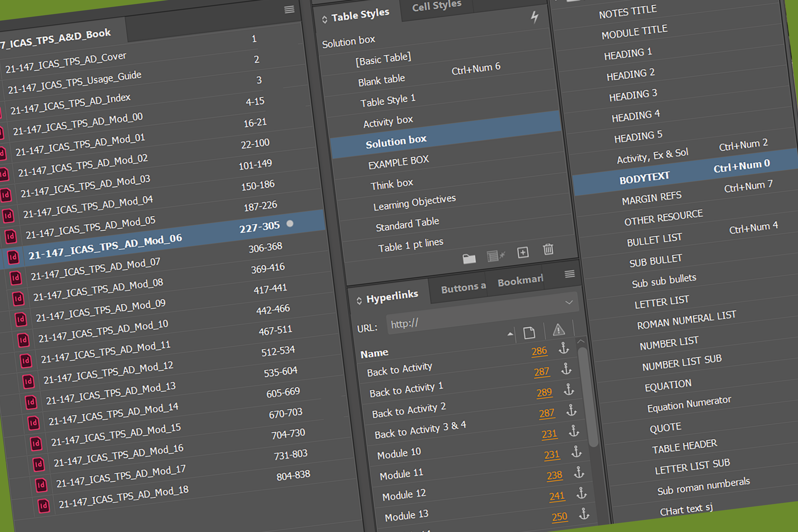
Task: Click page link 286 in the Hyperlinks list
Action: (539, 351)
